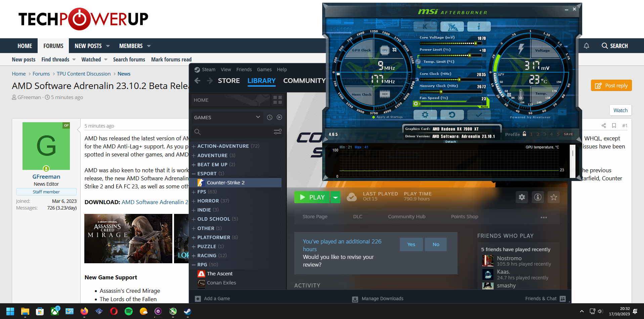Open the Afterburner information i button
Image resolution: width=644 pixels, height=319 pixels.
(x=479, y=26)
